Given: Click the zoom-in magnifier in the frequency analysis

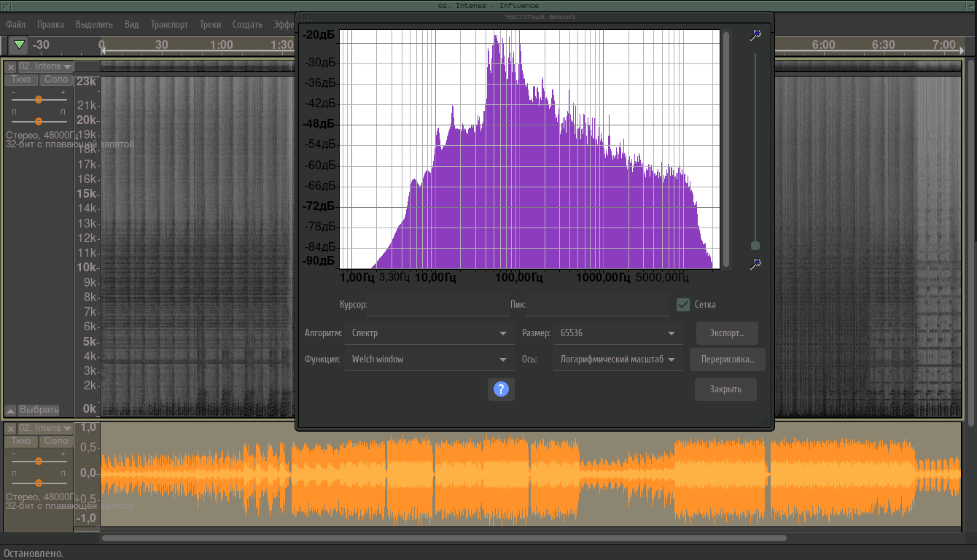Looking at the screenshot, I should 755,35.
